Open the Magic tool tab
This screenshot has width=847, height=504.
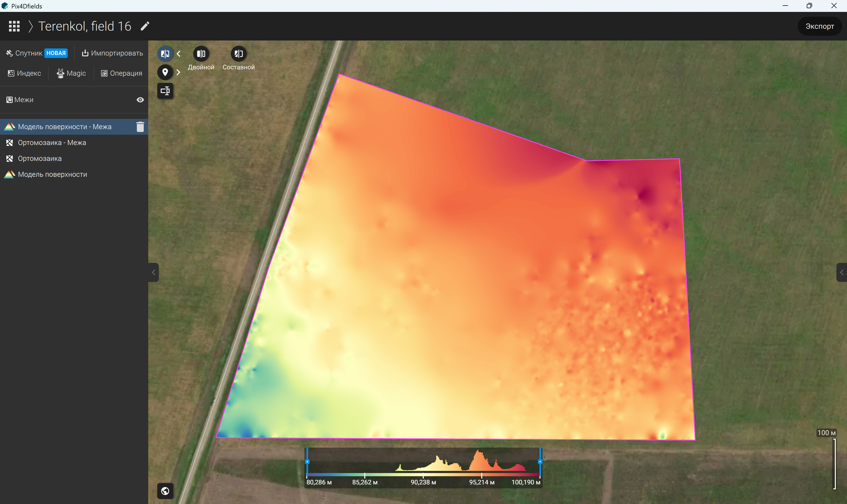pyautogui.click(x=71, y=73)
